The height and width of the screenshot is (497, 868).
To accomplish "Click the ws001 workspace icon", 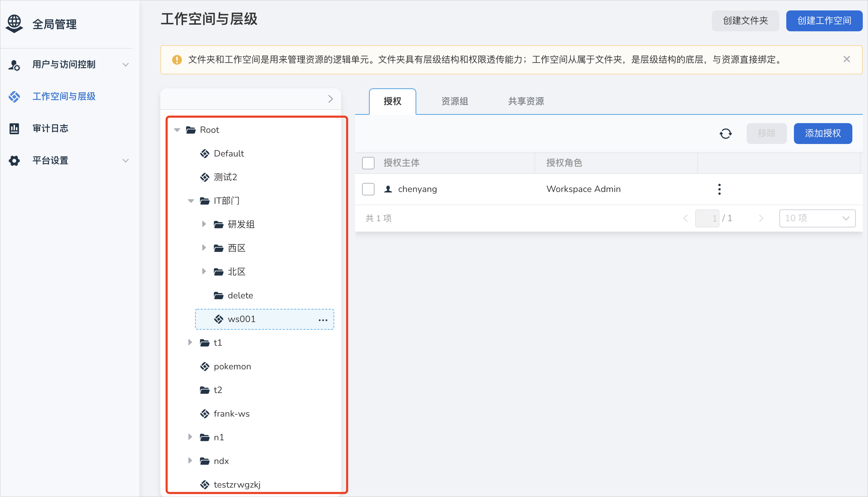I will point(219,319).
